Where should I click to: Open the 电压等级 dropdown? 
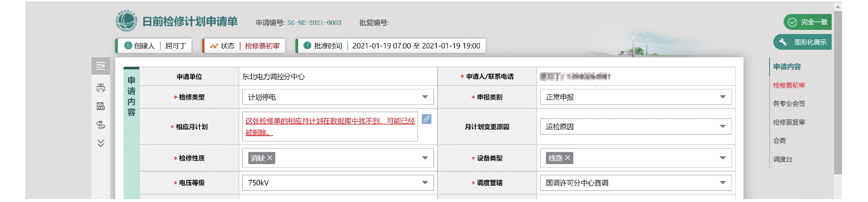[x=338, y=183]
